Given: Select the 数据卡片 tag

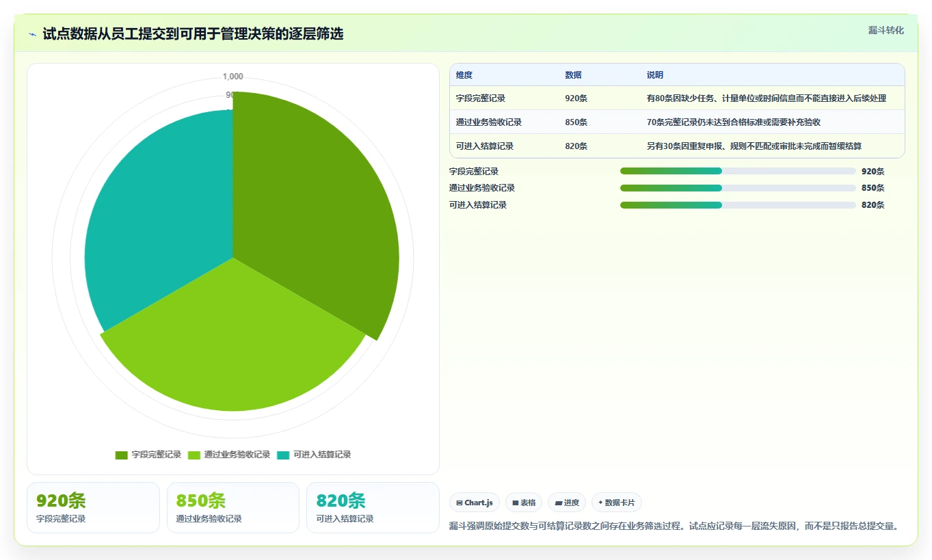Looking at the screenshot, I should coord(616,503).
